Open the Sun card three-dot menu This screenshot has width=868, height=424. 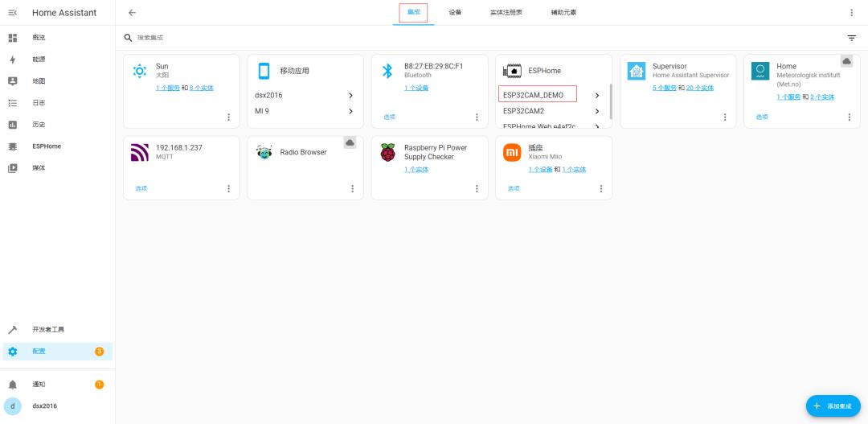coord(228,117)
